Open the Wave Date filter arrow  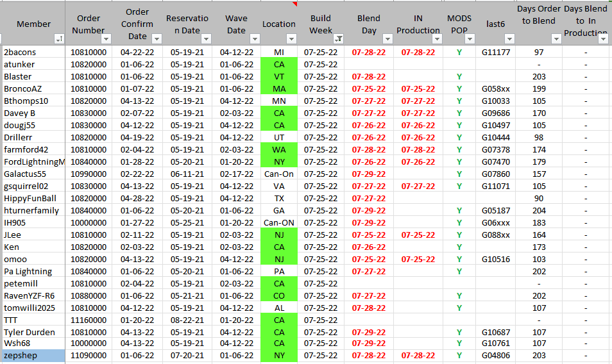pyautogui.click(x=253, y=39)
